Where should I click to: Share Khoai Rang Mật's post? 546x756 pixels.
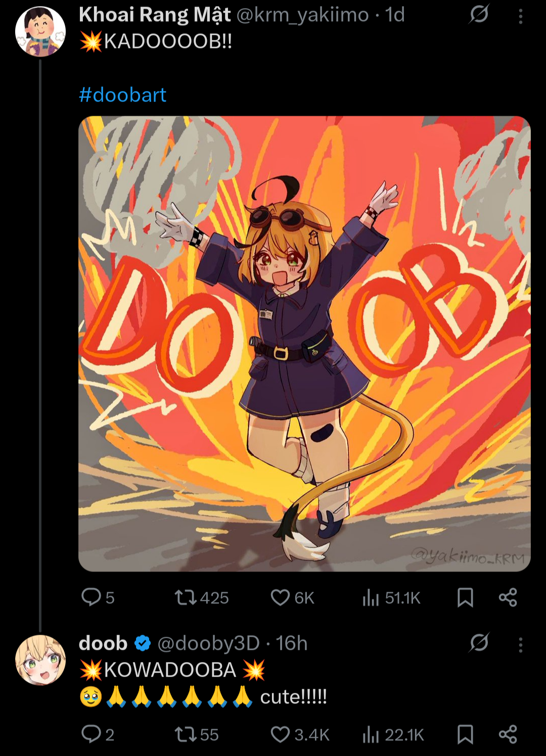(508, 597)
